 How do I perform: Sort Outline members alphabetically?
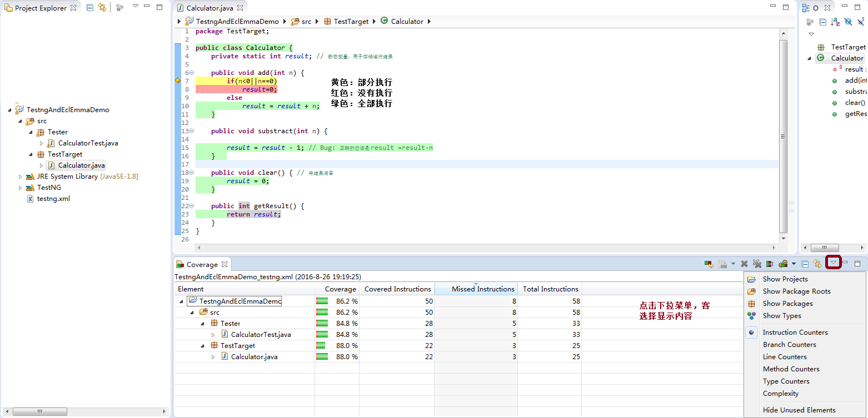point(835,22)
